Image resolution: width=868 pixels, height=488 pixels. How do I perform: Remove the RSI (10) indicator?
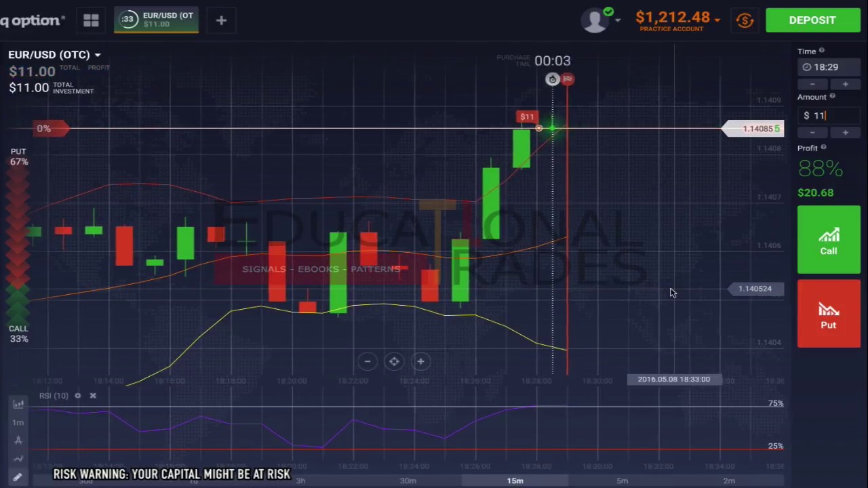tap(93, 396)
